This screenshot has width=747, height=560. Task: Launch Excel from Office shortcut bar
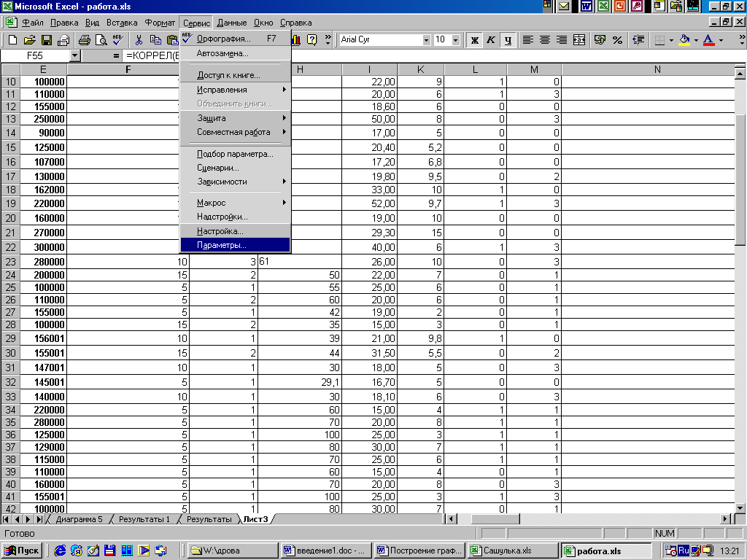(x=603, y=6)
